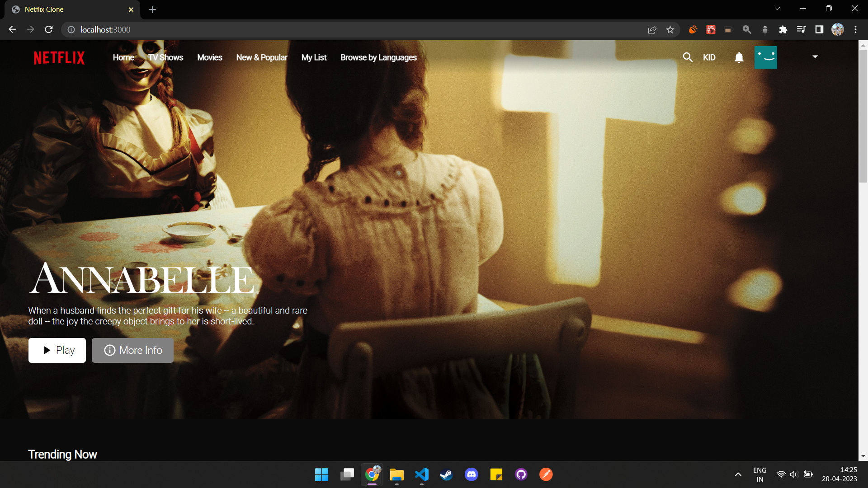Image resolution: width=868 pixels, height=488 pixels.
Task: Click the Annabelle title logo
Action: [142, 278]
